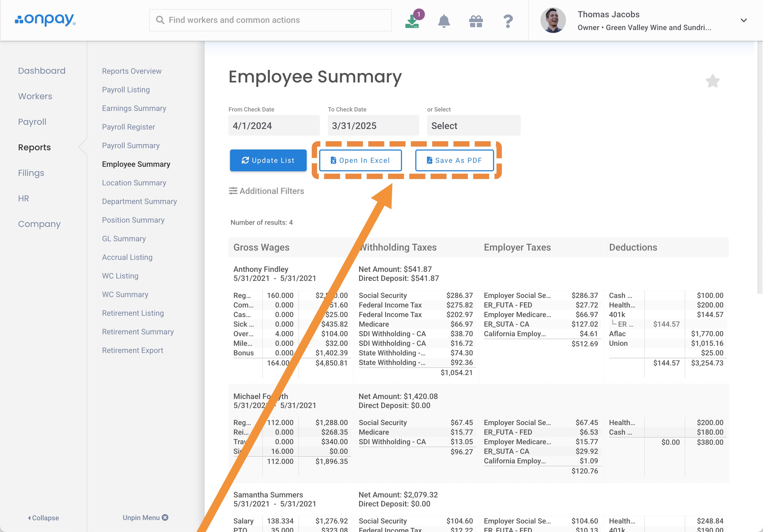Open Accrual Listing report
The width and height of the screenshot is (763, 532).
click(127, 257)
